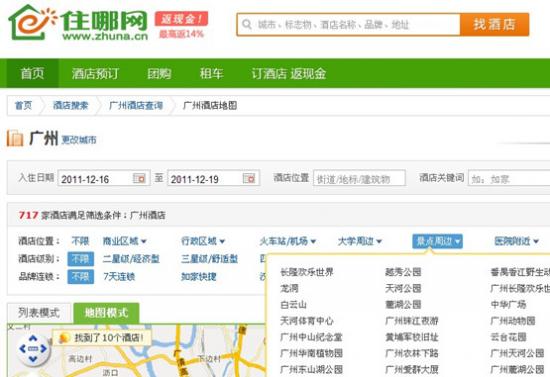The height and width of the screenshot is (377, 550).
Task: Expand the 行政区域 dropdown
Action: tap(203, 241)
